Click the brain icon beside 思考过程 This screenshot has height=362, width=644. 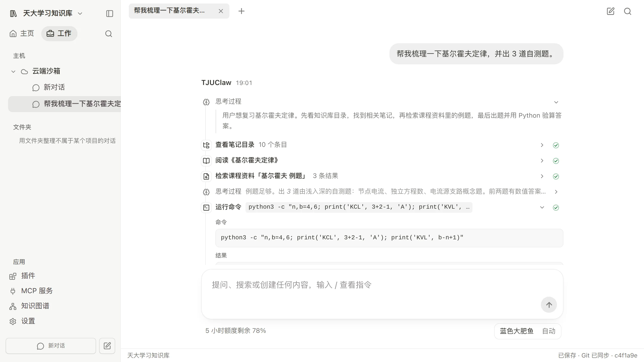[206, 102]
